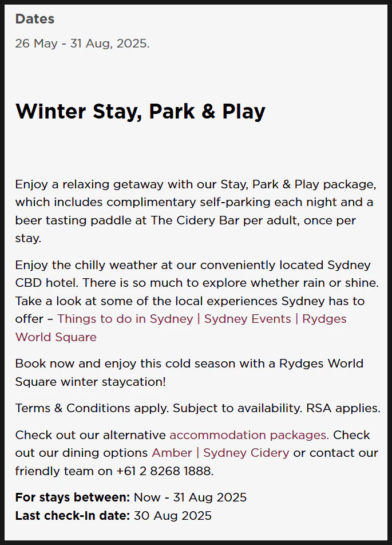Image resolution: width=392 pixels, height=545 pixels.
Task: Visit the Amber dining link
Action: (172, 453)
